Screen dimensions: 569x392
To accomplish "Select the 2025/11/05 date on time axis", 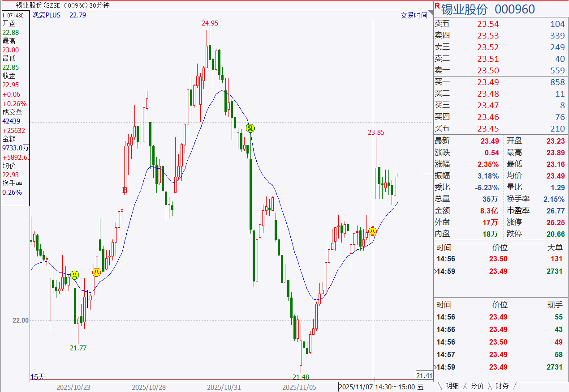I will click(x=300, y=387).
